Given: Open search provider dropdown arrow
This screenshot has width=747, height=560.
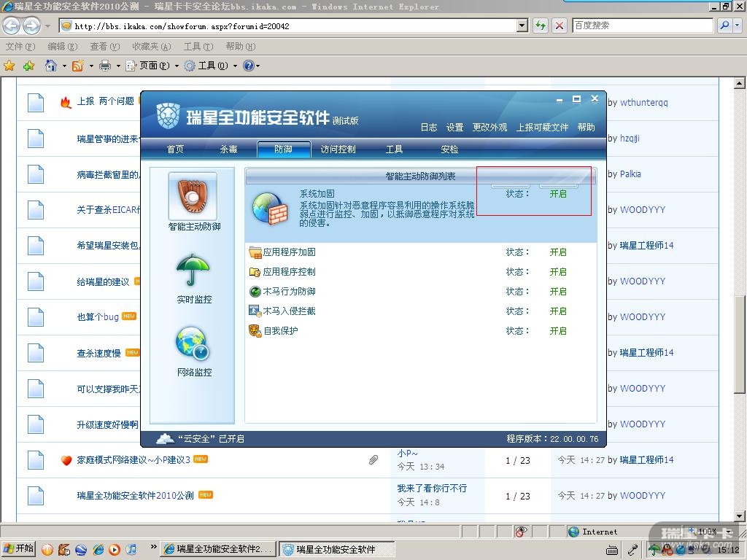Looking at the screenshot, I should [737, 26].
